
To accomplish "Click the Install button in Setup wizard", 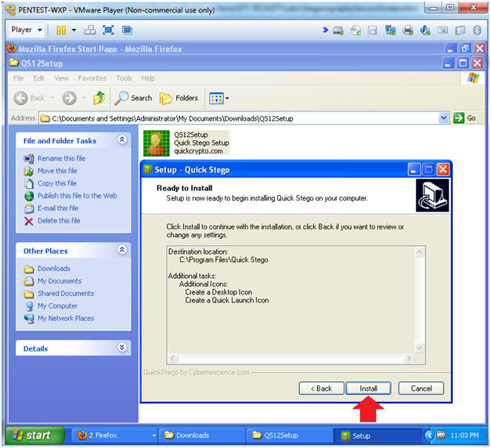I will tap(368, 388).
